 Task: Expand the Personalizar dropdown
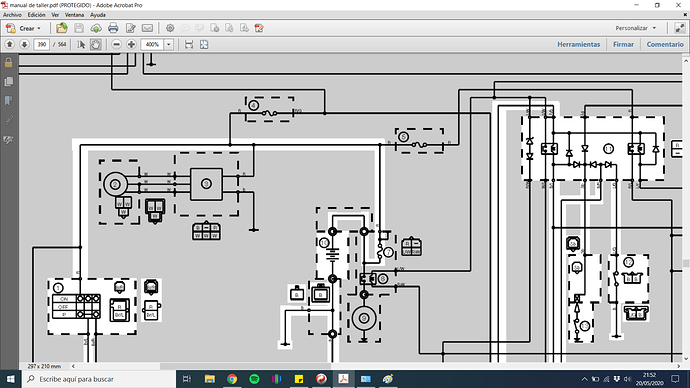tap(635, 28)
